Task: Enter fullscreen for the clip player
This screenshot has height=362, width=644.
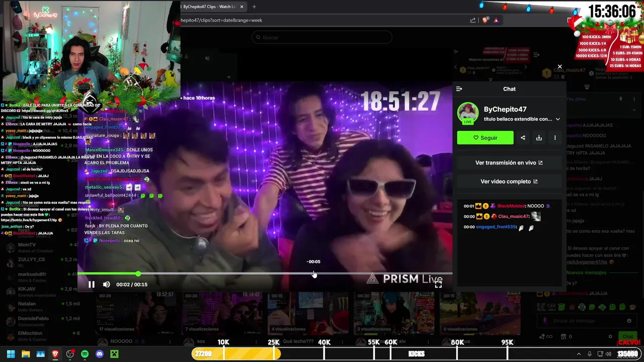Action: (438, 285)
